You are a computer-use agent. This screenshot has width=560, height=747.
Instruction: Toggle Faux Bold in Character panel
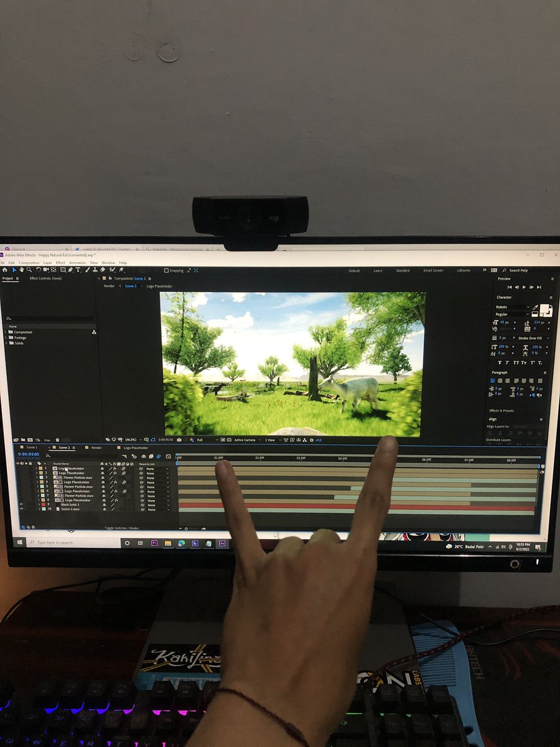click(500, 362)
